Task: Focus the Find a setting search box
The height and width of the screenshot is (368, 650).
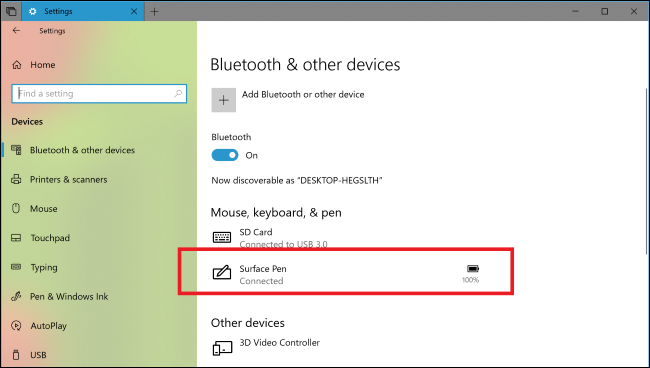Action: [x=99, y=94]
